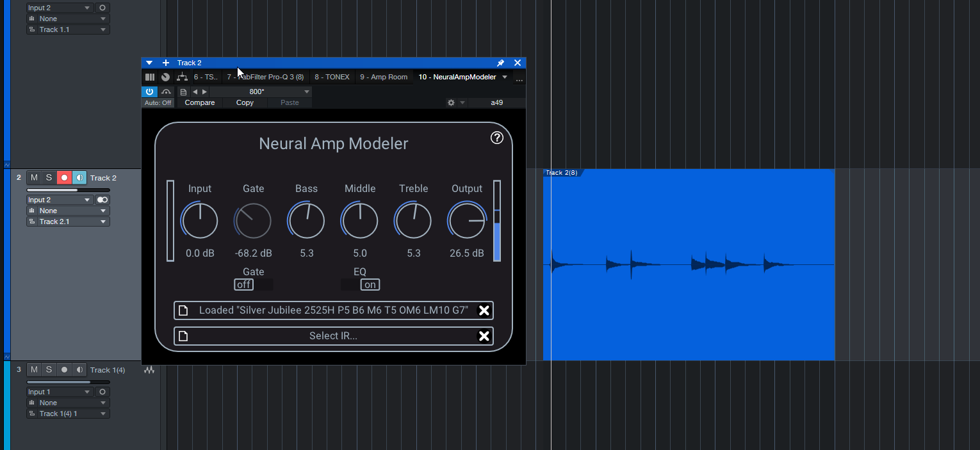Open the macro controls knob icon
Screen dimensions: 980x450
click(x=165, y=77)
